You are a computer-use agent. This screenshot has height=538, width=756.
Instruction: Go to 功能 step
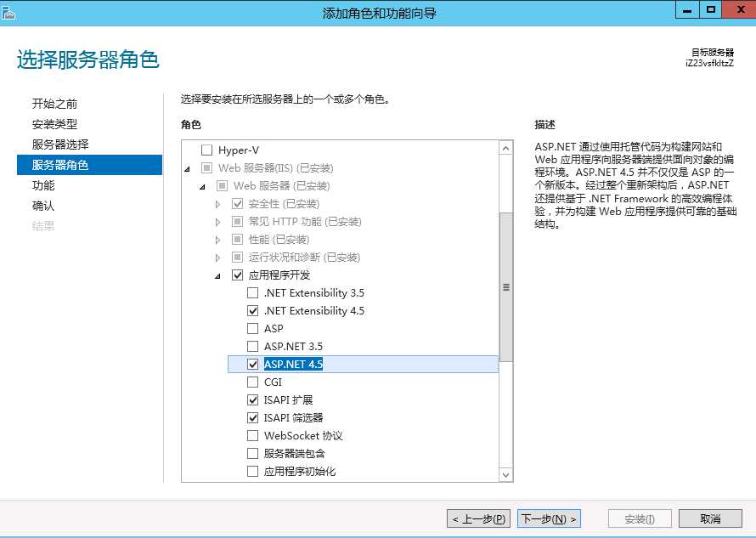click(43, 184)
